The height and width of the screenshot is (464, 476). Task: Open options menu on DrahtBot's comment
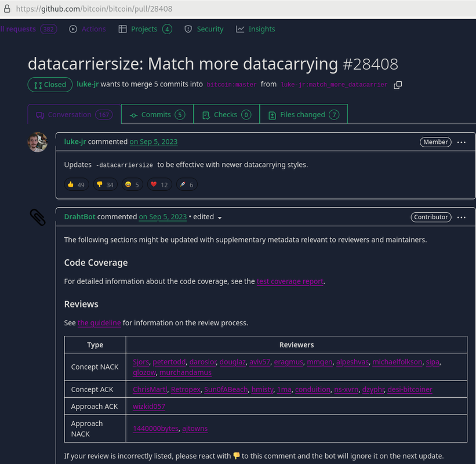click(x=462, y=217)
